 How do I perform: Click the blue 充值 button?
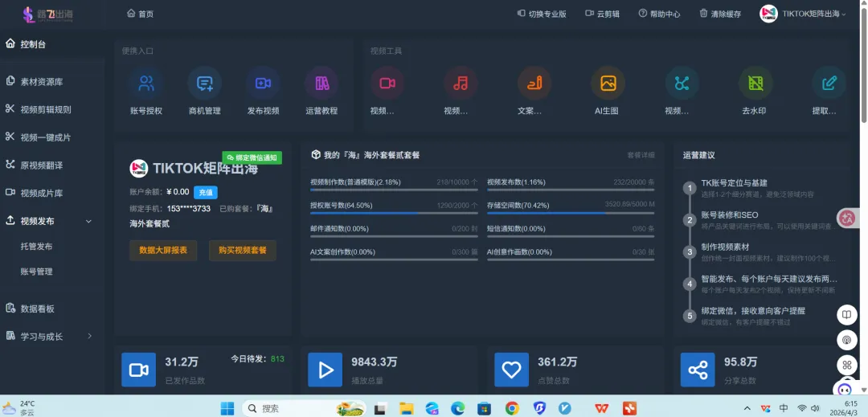tap(206, 193)
